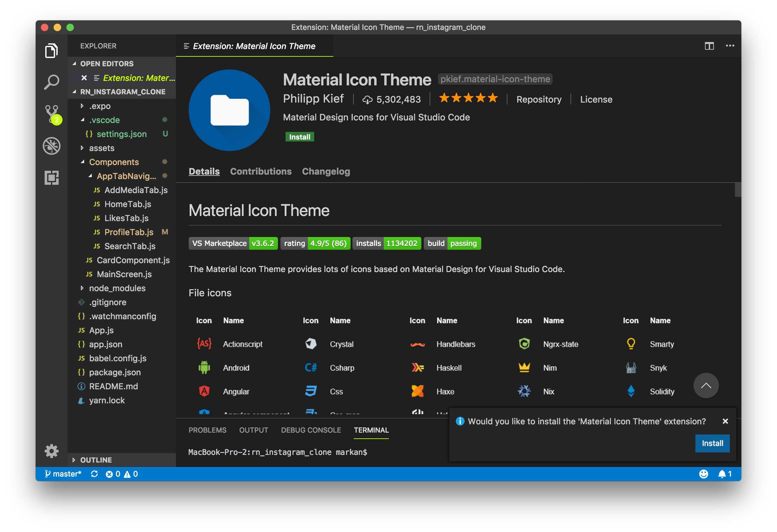The image size is (777, 532).
Task: Click the scroll-to-top arrow button
Action: pos(706,386)
